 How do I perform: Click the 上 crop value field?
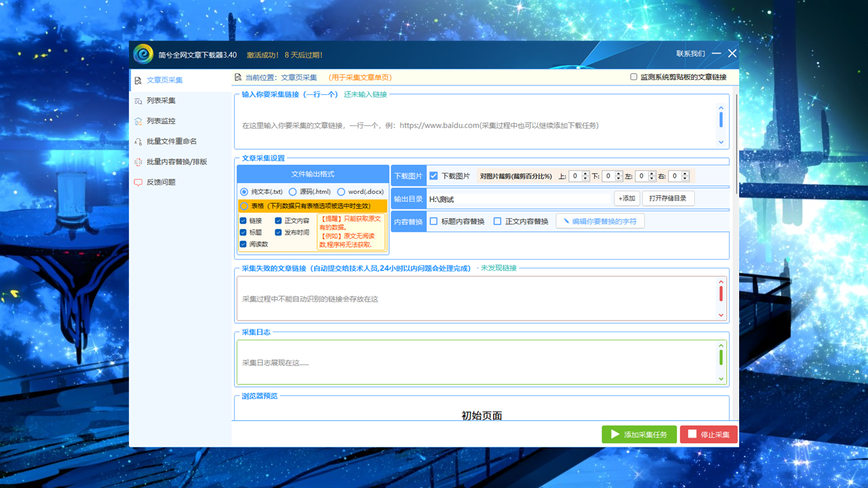(575, 176)
